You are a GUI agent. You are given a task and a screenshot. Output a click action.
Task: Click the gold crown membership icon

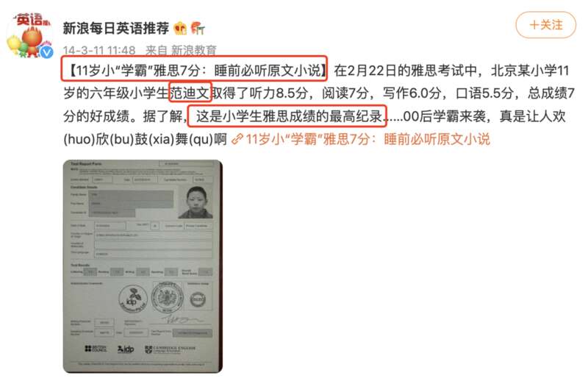click(x=180, y=28)
